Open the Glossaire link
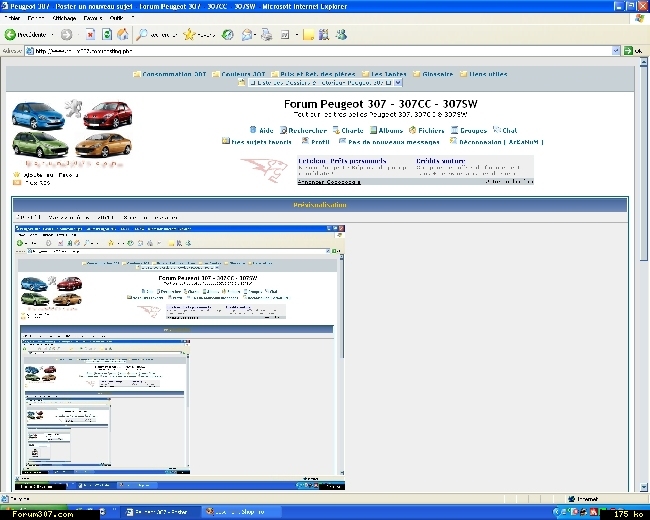 [437, 74]
